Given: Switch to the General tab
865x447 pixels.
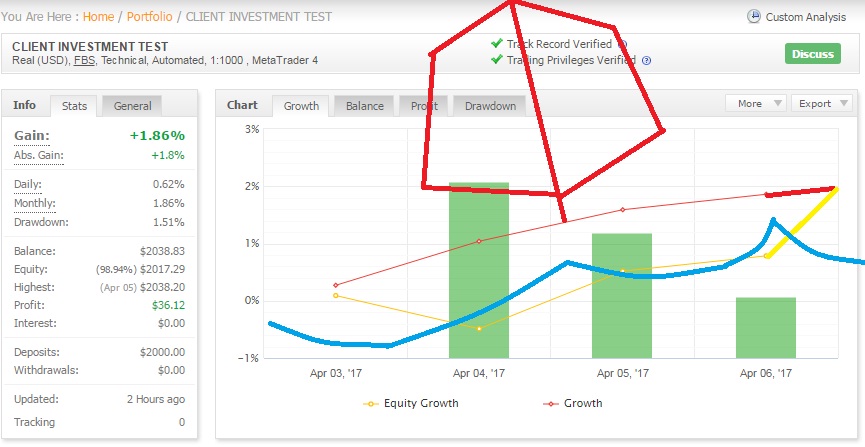Looking at the screenshot, I should (132, 106).
